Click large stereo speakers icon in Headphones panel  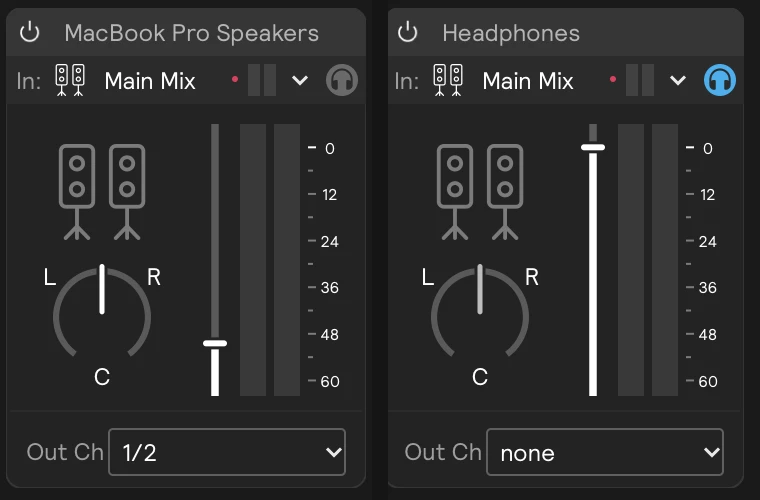tap(480, 192)
